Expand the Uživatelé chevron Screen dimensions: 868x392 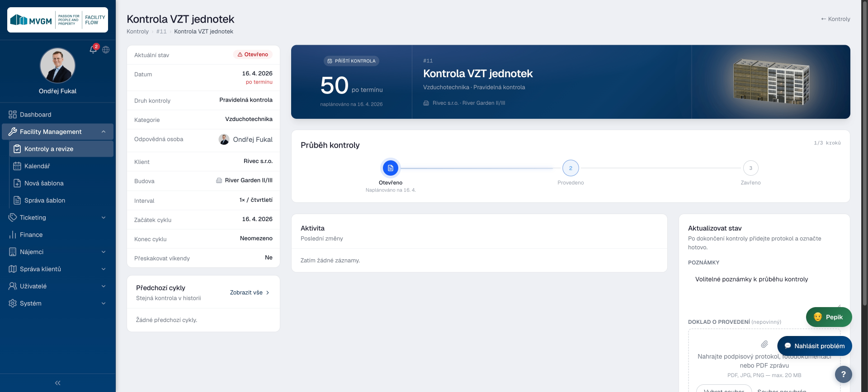click(104, 286)
